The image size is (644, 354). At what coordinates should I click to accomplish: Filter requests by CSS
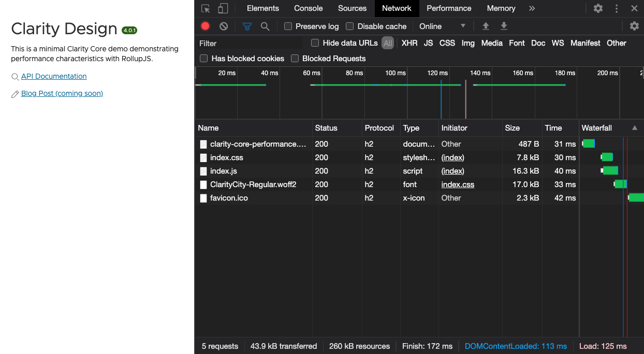click(447, 43)
